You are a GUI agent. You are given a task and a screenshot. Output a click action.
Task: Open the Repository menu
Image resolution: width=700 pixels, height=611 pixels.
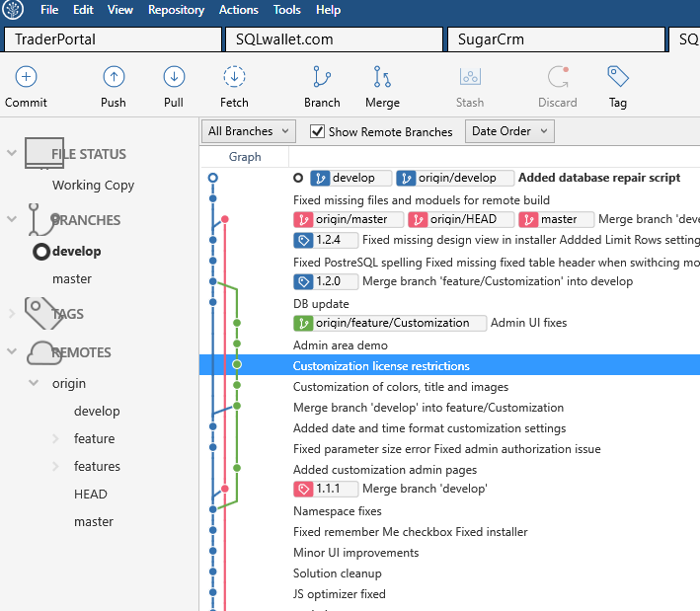pyautogui.click(x=177, y=10)
